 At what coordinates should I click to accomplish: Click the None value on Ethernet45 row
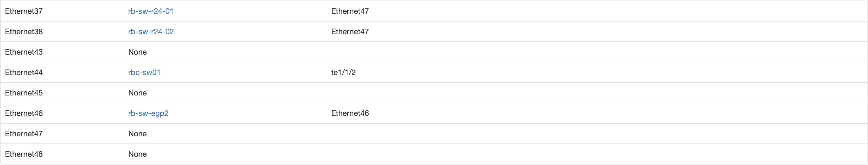tap(137, 93)
